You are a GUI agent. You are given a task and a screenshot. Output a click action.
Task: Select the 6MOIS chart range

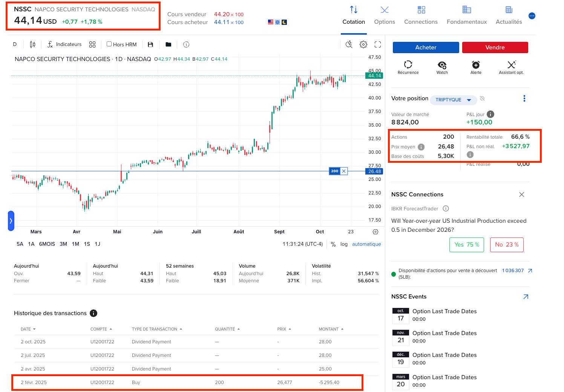(x=47, y=244)
